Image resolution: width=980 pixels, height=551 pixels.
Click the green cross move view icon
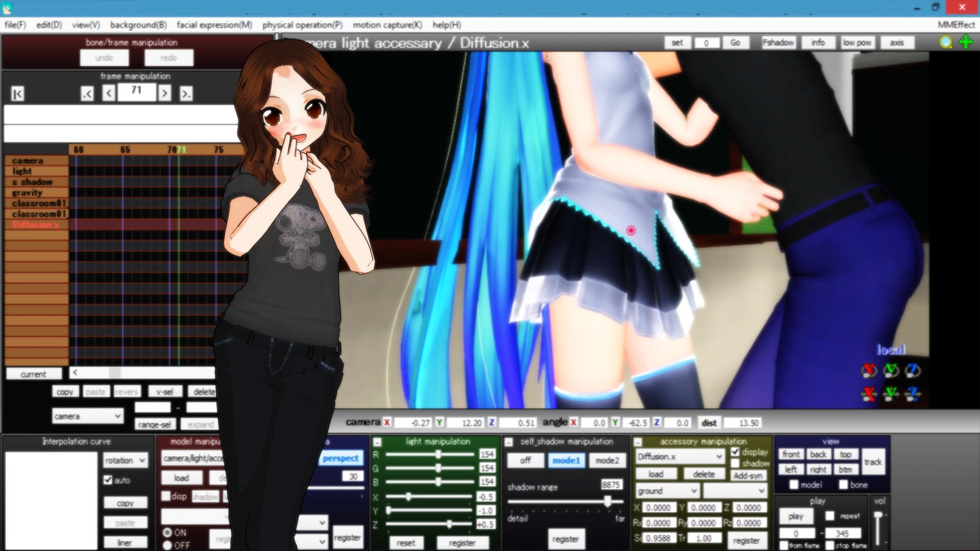(966, 42)
